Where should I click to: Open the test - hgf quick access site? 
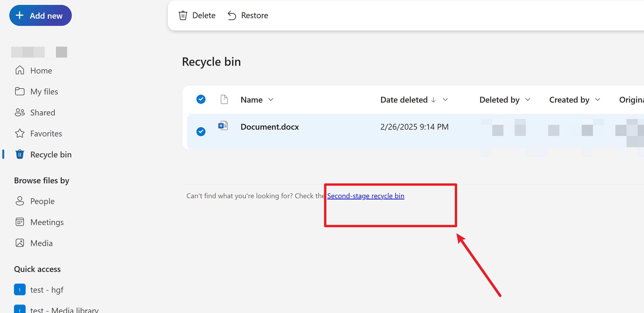coord(47,289)
